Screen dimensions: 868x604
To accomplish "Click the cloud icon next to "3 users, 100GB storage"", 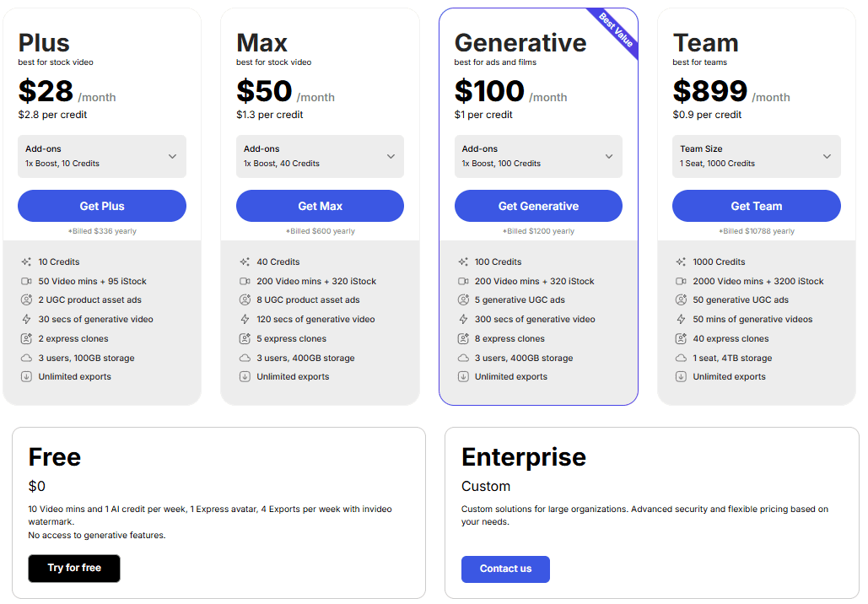I will 27,358.
